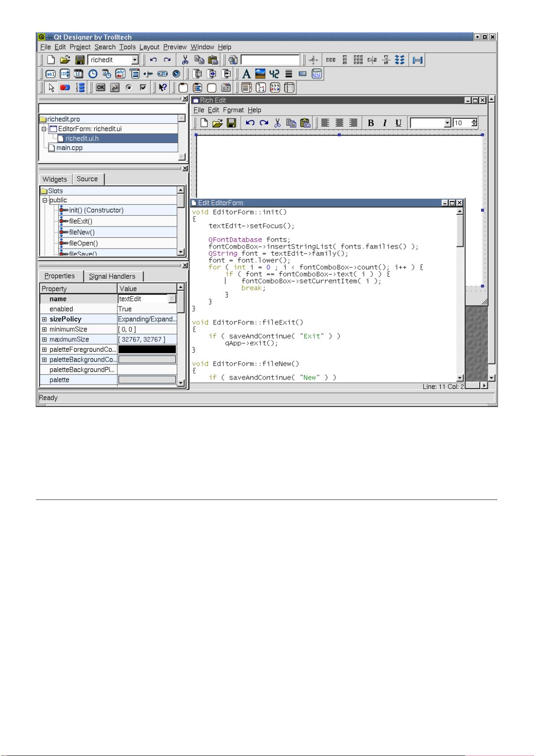534x756 pixels.
Task: Select the SpinBox widget tool
Action: (65, 74)
